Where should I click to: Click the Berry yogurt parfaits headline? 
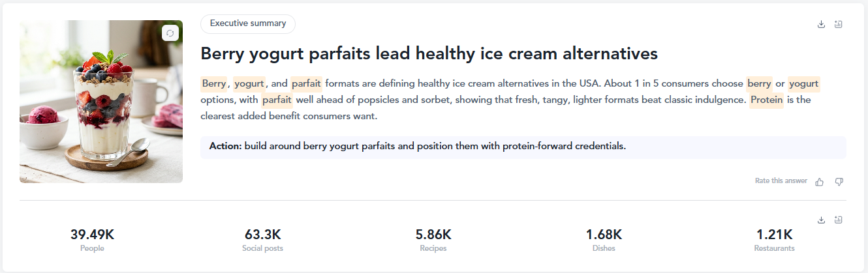click(x=429, y=53)
